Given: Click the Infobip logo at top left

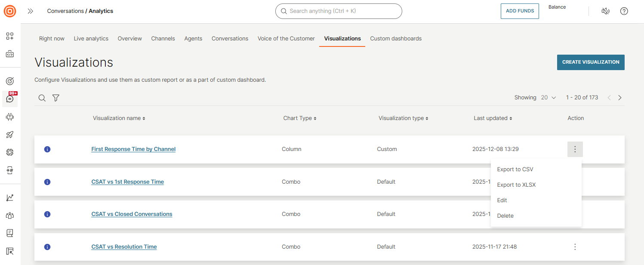Looking at the screenshot, I should (x=9, y=11).
